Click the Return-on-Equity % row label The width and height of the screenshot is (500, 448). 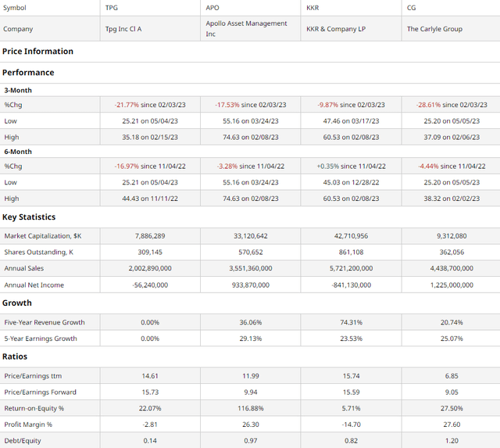click(34, 408)
